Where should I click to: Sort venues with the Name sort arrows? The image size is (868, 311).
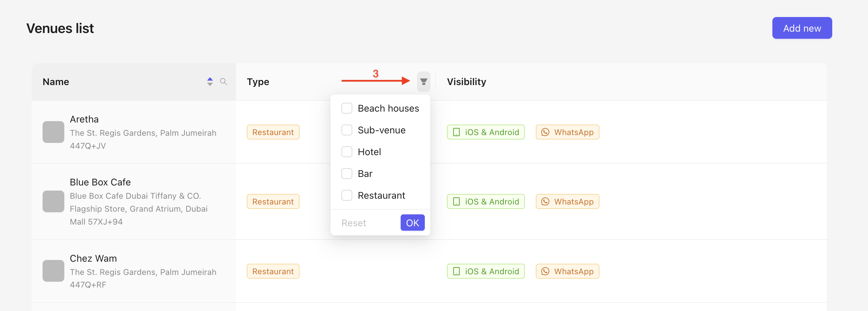[x=210, y=82]
